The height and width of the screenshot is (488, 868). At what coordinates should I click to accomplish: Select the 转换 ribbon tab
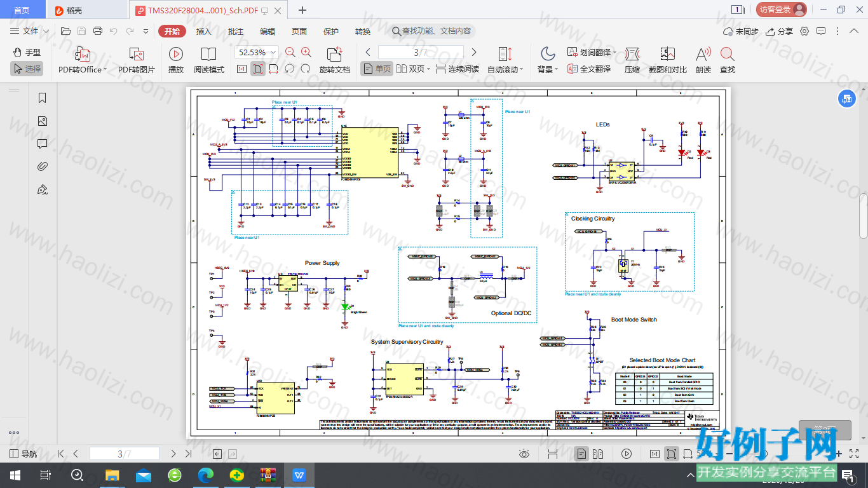pos(363,31)
